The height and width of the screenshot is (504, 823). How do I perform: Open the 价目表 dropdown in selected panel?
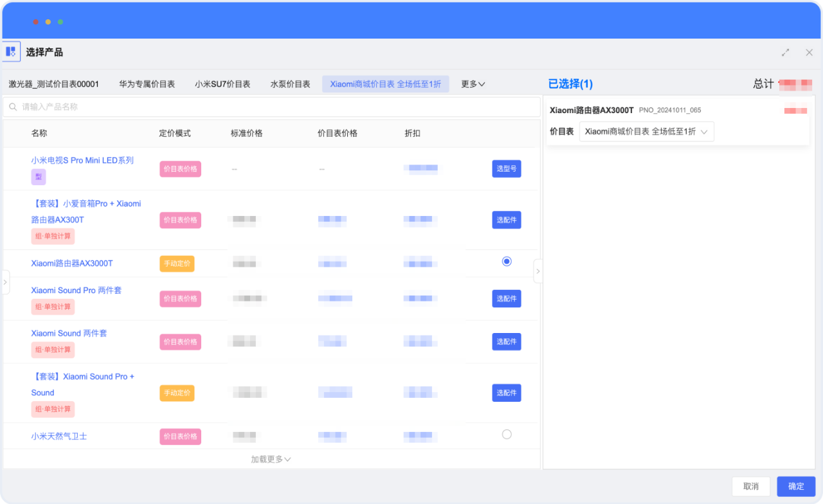[646, 131]
